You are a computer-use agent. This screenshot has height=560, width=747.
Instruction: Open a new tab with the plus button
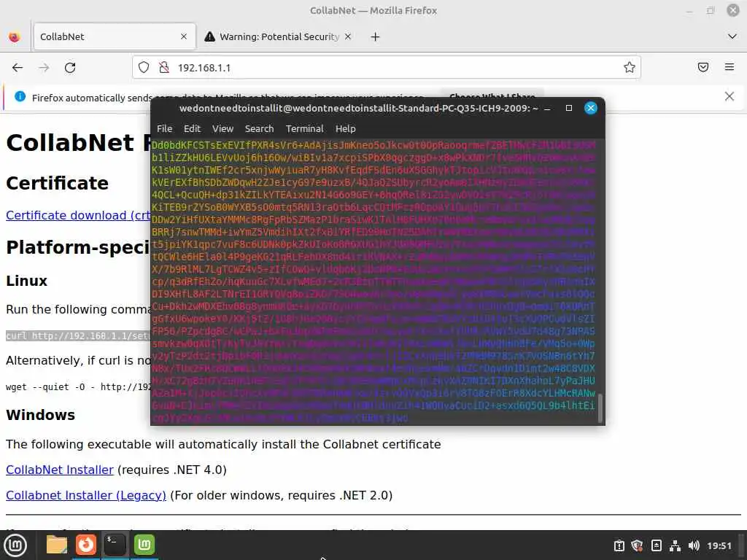click(376, 36)
